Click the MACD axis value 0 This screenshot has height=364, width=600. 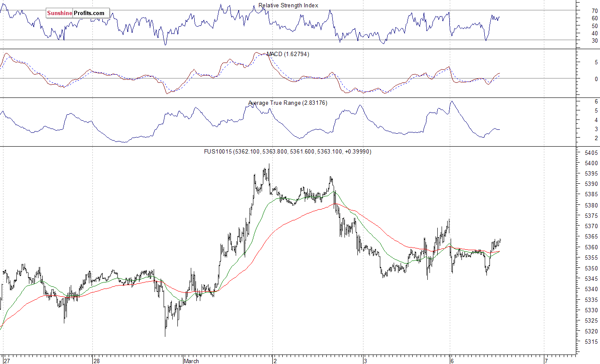[x=596, y=79]
